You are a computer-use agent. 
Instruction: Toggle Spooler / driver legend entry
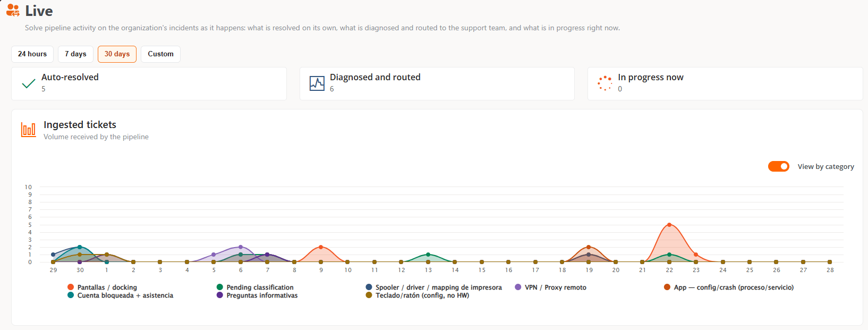click(x=434, y=287)
